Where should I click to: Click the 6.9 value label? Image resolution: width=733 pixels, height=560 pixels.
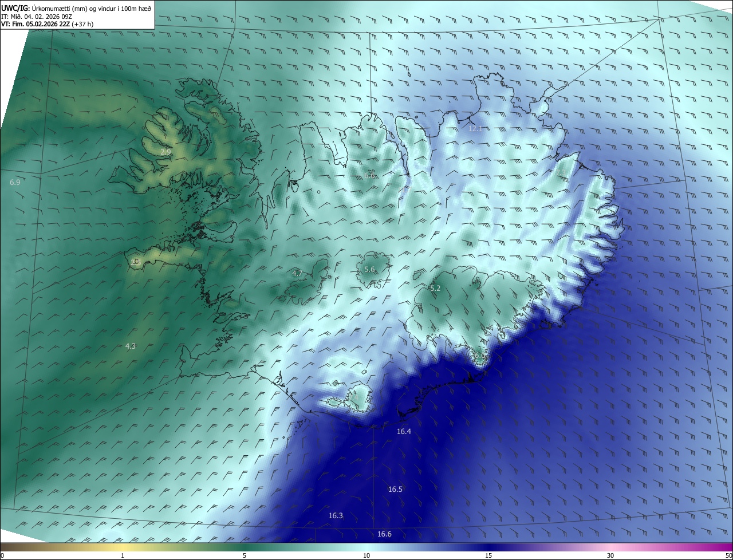(x=15, y=182)
